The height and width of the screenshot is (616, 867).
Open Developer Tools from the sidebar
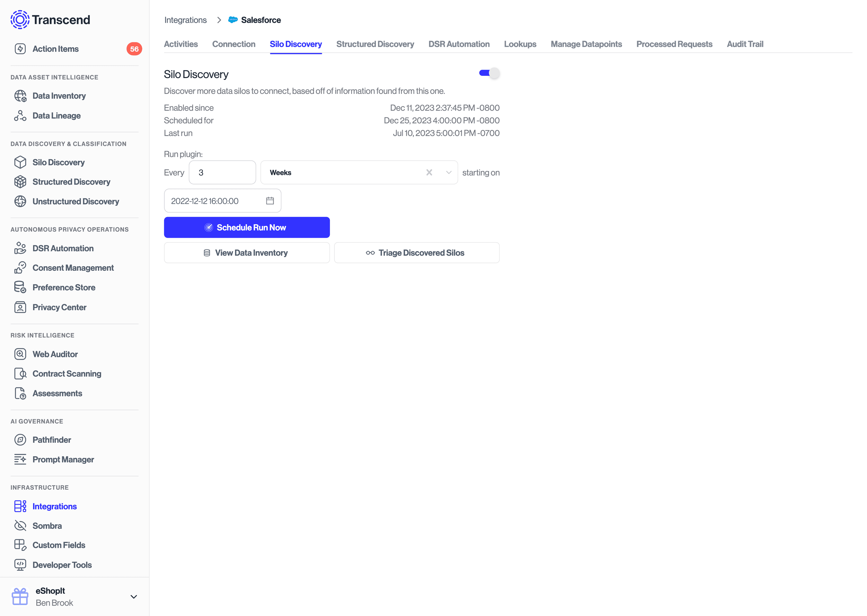coord(61,565)
